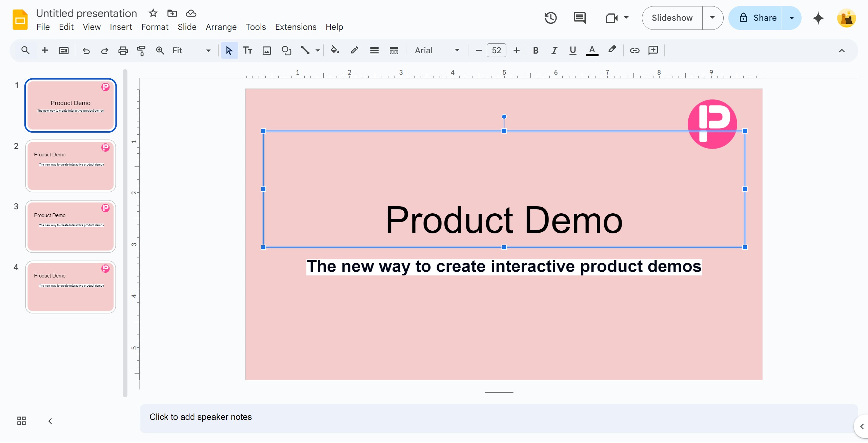This screenshot has width=868, height=443.
Task: Open the Edit menu
Action: tap(66, 27)
